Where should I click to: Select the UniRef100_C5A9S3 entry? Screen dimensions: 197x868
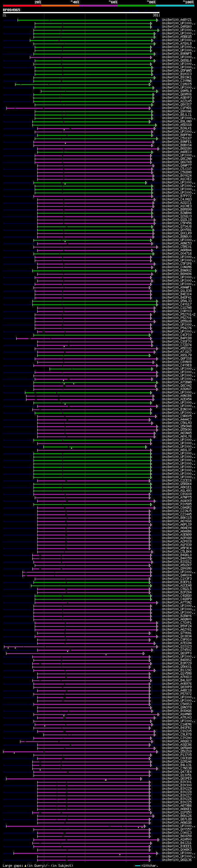(177, 704)
